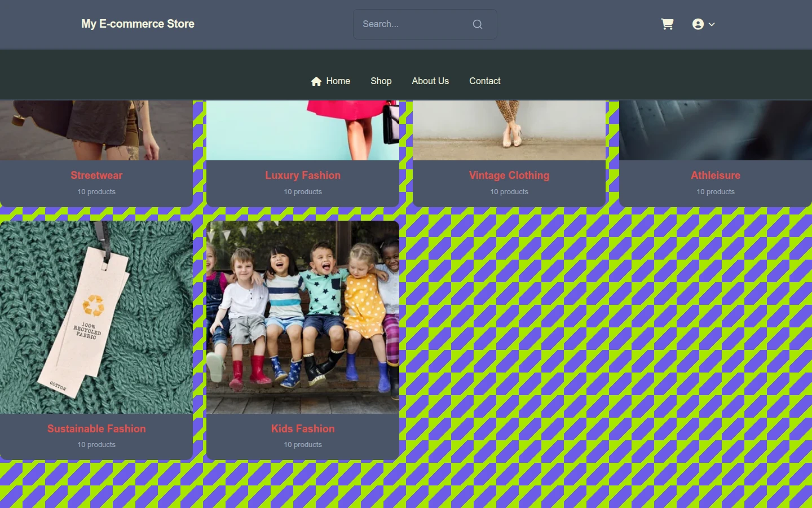The height and width of the screenshot is (508, 812).
Task: Click the Vintage Clothing card image
Action: pos(509,130)
